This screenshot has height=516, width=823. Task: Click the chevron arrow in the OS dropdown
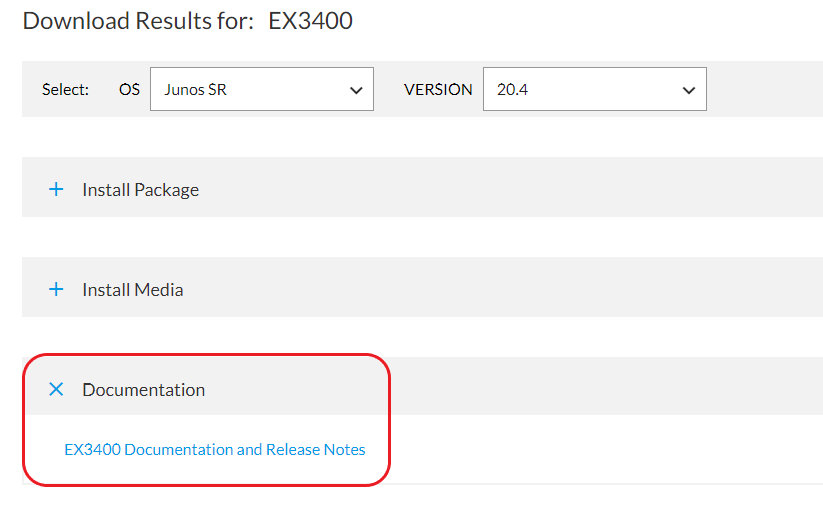pyautogui.click(x=356, y=90)
